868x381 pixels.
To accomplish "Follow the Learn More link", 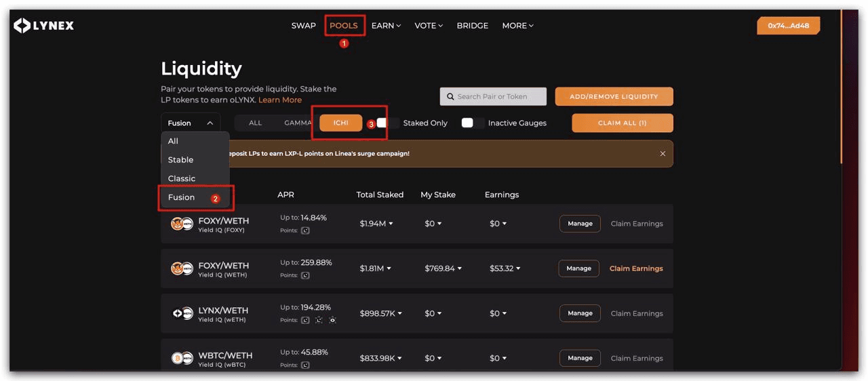I will 280,100.
